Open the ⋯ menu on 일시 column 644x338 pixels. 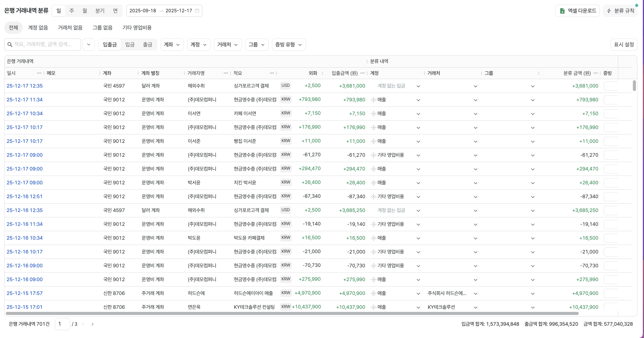(x=39, y=73)
